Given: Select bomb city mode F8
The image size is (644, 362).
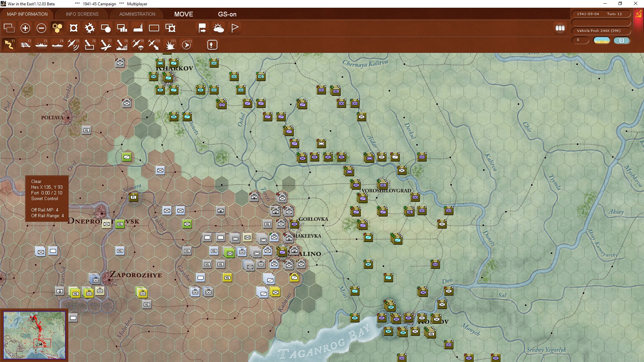Looking at the screenshot, I should [122, 45].
